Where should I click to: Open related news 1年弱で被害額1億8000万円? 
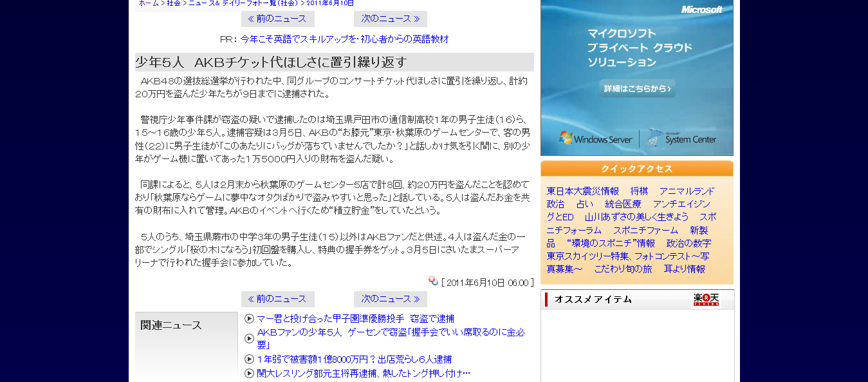point(355,359)
